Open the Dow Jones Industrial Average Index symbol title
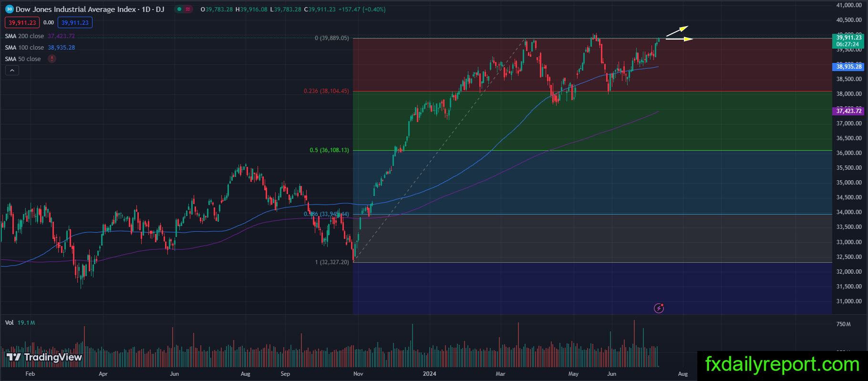 [x=90, y=9]
